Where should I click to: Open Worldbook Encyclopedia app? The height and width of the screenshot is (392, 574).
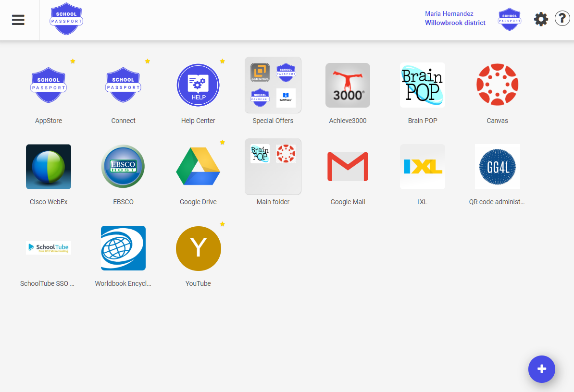point(124,248)
